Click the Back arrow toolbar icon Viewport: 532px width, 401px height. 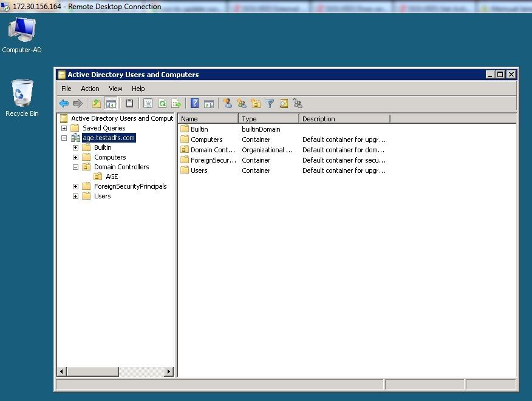64,103
